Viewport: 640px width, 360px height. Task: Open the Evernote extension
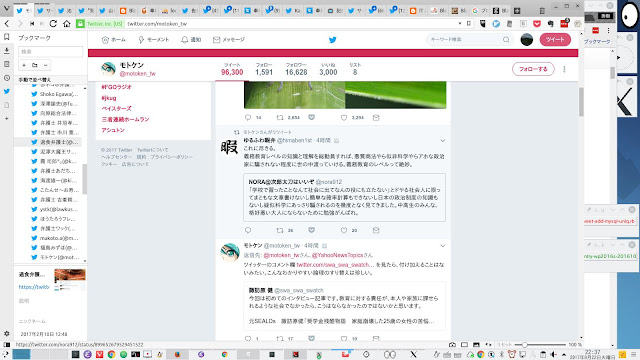click(550, 24)
